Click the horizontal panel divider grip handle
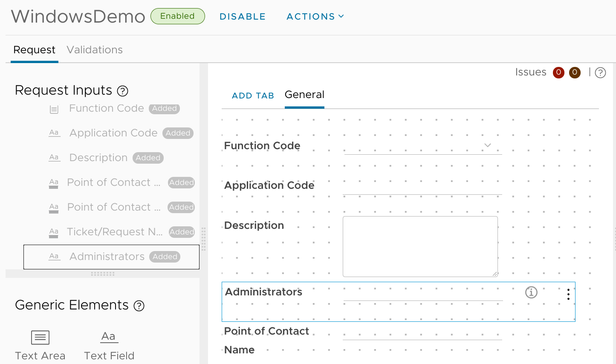Screen dimensions: 616x364 pyautogui.click(x=103, y=274)
